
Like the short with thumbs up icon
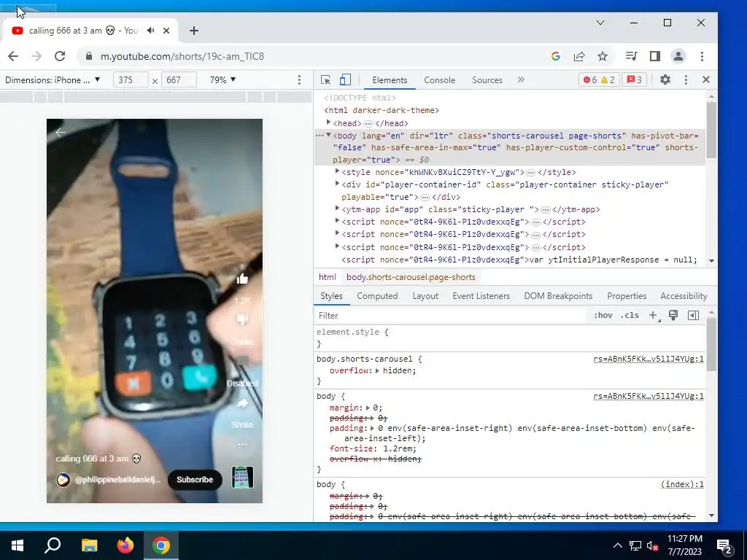(242, 279)
